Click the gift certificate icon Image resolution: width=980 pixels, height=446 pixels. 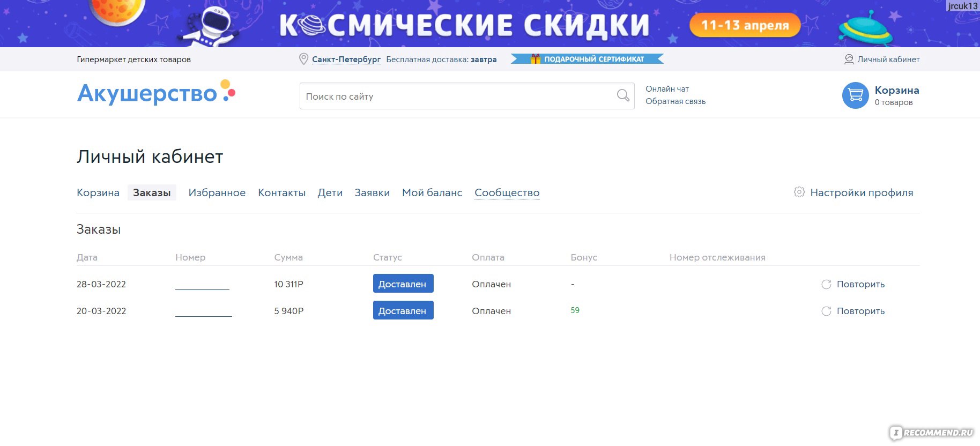click(535, 59)
